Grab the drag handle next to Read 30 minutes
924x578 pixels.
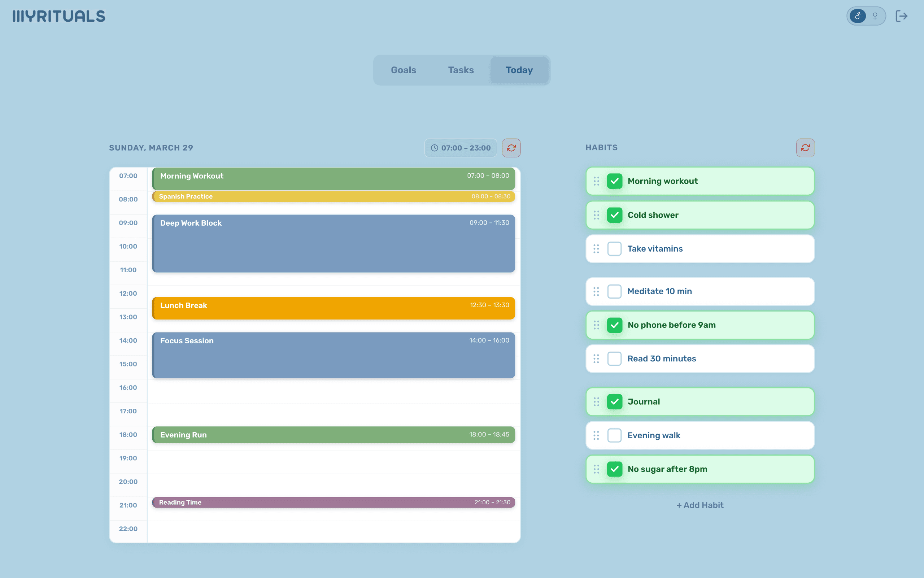(597, 358)
